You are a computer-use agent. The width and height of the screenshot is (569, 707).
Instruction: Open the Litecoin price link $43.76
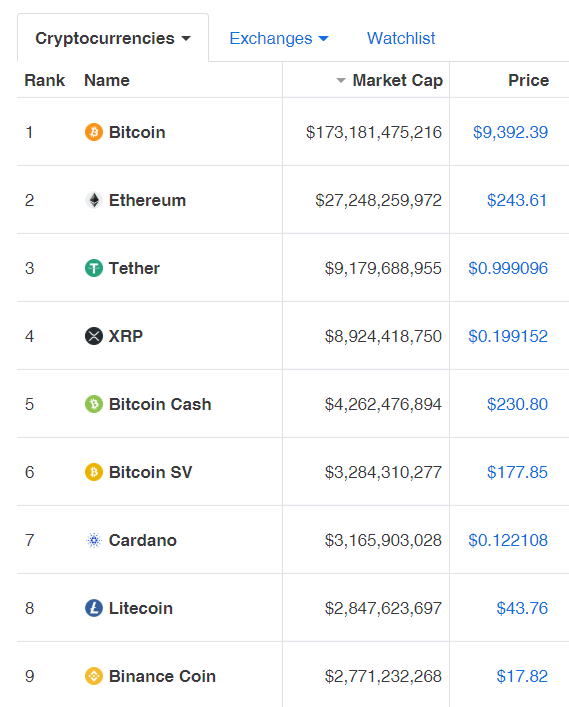tap(522, 608)
